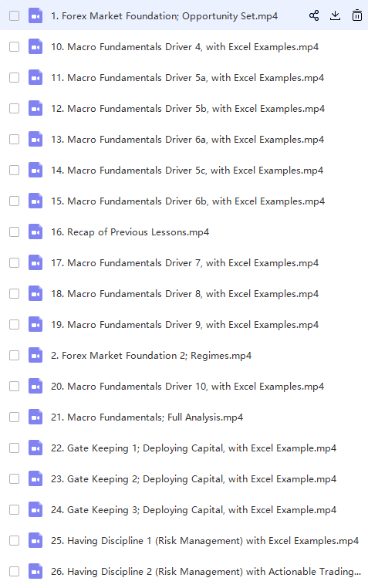Open 14. Macro Fundamentals Driver 5c video
Viewport: 368px width, 588px height.
click(x=187, y=171)
